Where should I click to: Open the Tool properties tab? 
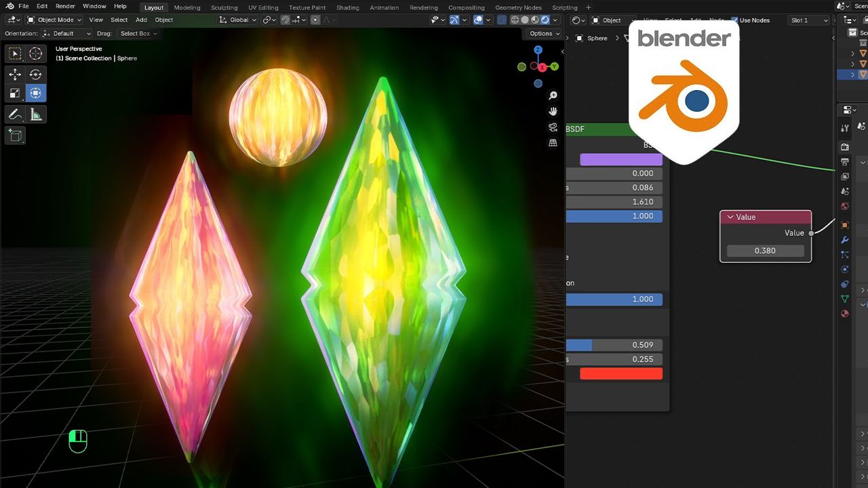845,127
